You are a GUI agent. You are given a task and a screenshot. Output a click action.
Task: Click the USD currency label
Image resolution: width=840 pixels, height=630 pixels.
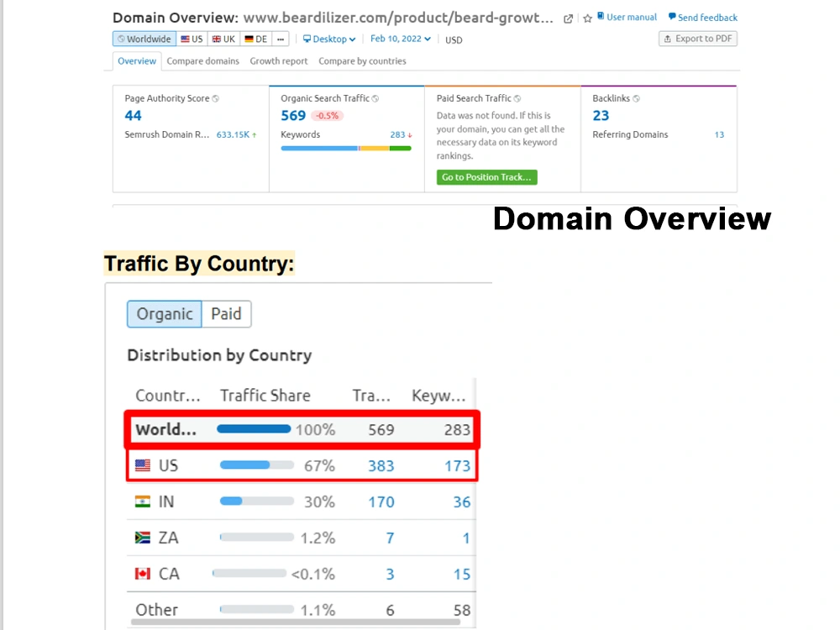(x=454, y=40)
